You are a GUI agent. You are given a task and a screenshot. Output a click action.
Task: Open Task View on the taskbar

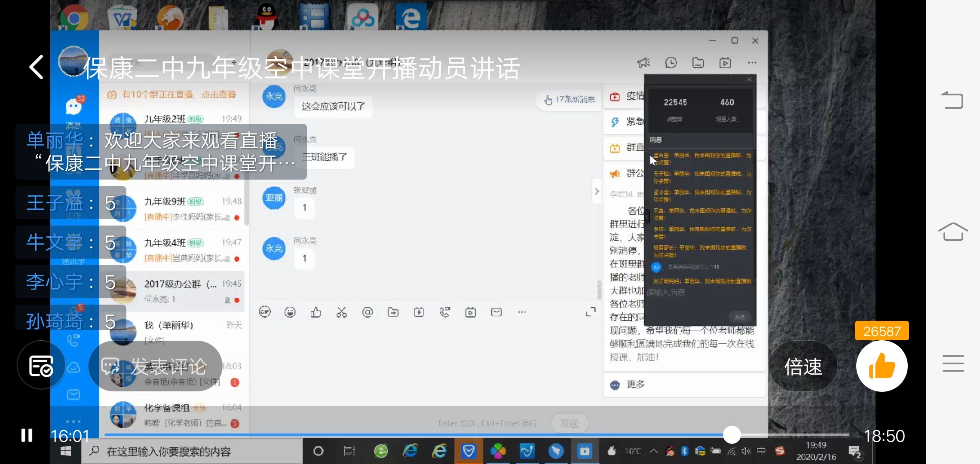click(349, 451)
